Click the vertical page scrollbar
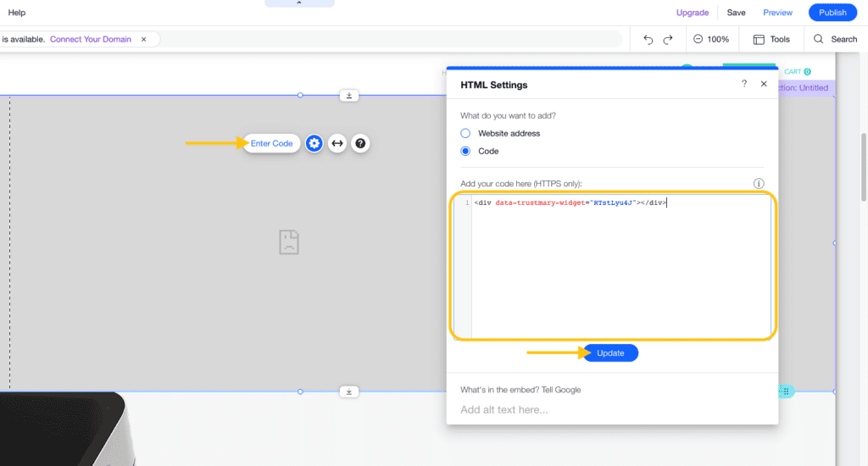The width and height of the screenshot is (868, 466). coord(864,168)
